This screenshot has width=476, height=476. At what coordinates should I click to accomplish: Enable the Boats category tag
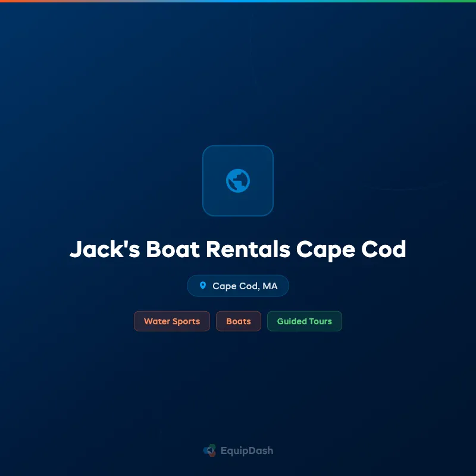pos(239,321)
